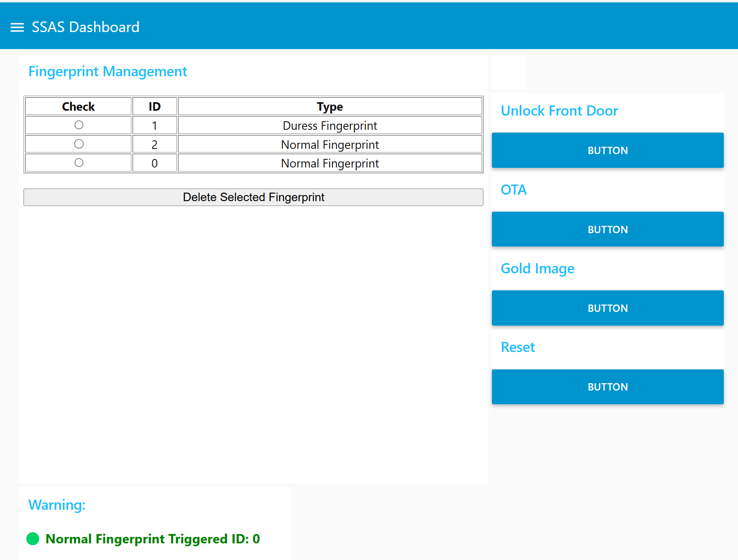Open the hamburger navigation menu
Image resolution: width=738 pixels, height=560 pixels.
17,27
